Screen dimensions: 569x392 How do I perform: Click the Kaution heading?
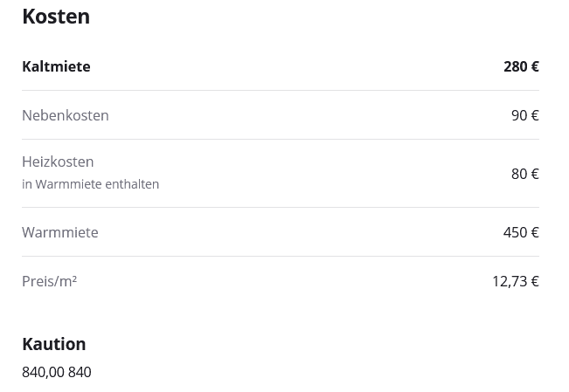[53, 344]
